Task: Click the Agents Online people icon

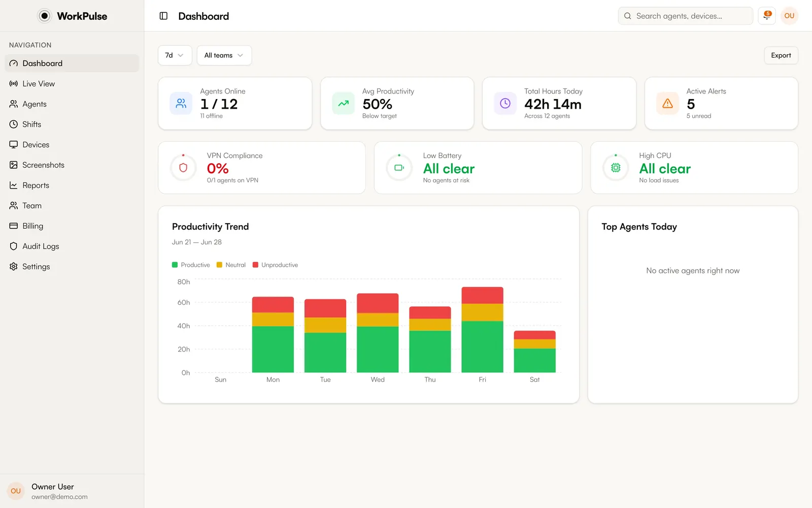Action: (x=181, y=104)
